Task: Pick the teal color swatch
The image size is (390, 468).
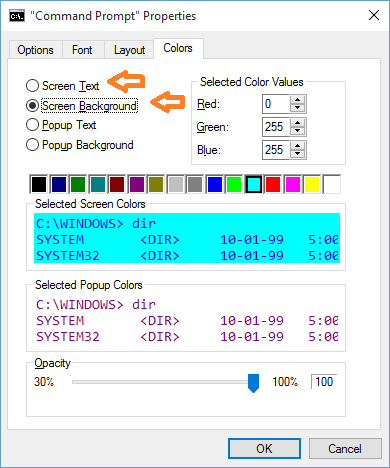Action: tap(98, 184)
